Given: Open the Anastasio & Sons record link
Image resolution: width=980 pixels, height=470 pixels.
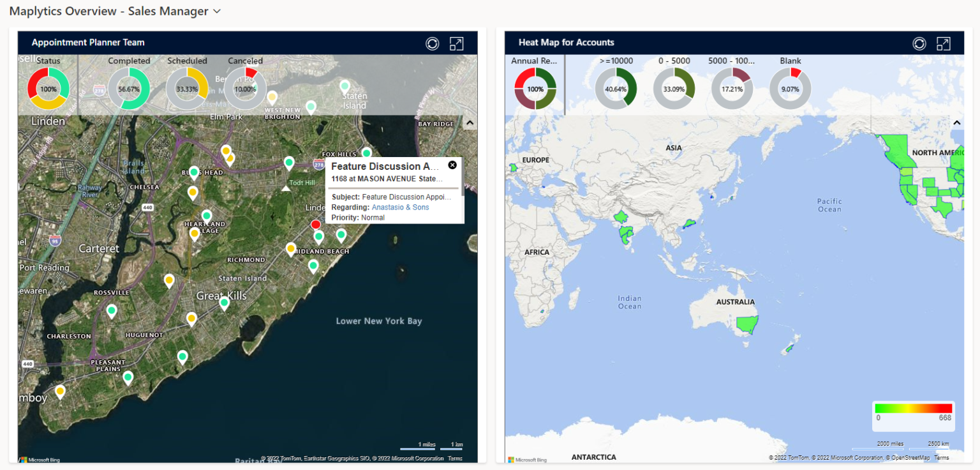Looking at the screenshot, I should tap(402, 207).
